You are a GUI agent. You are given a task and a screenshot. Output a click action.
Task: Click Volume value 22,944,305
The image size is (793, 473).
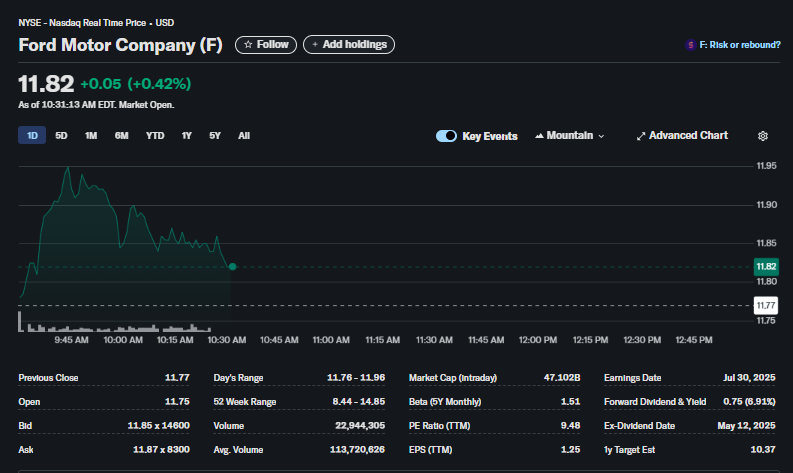[360, 425]
